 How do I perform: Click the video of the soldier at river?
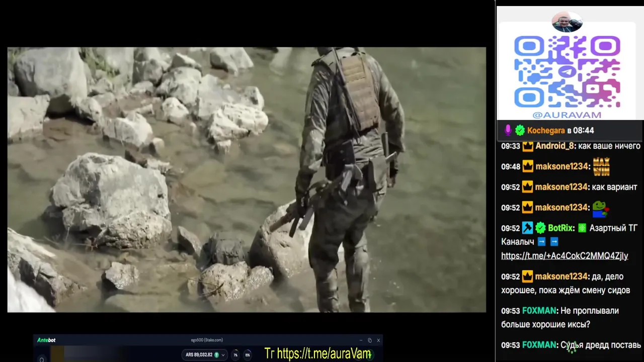click(x=247, y=179)
